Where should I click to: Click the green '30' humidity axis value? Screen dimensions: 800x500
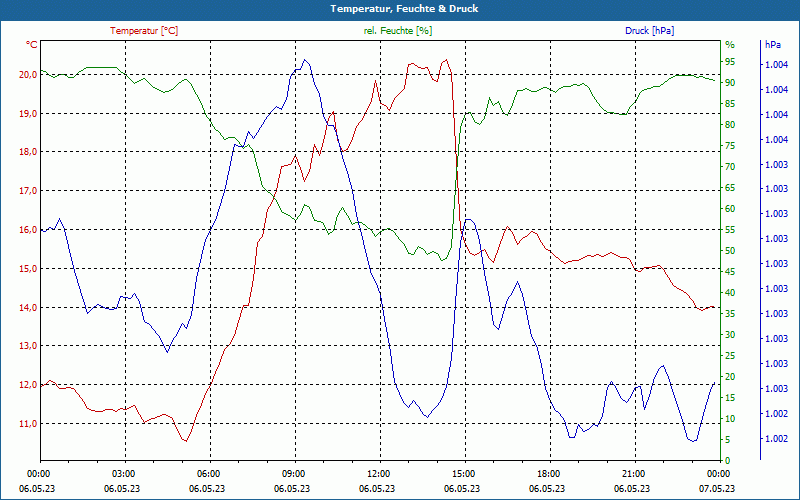(730, 335)
